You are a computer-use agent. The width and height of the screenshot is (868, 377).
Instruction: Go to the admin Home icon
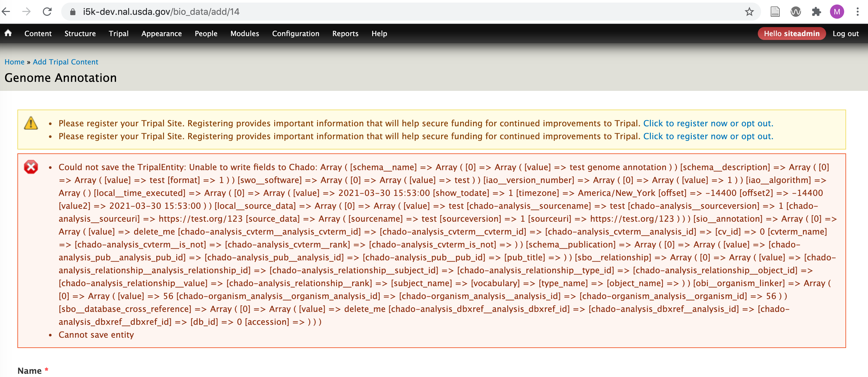pos(8,33)
